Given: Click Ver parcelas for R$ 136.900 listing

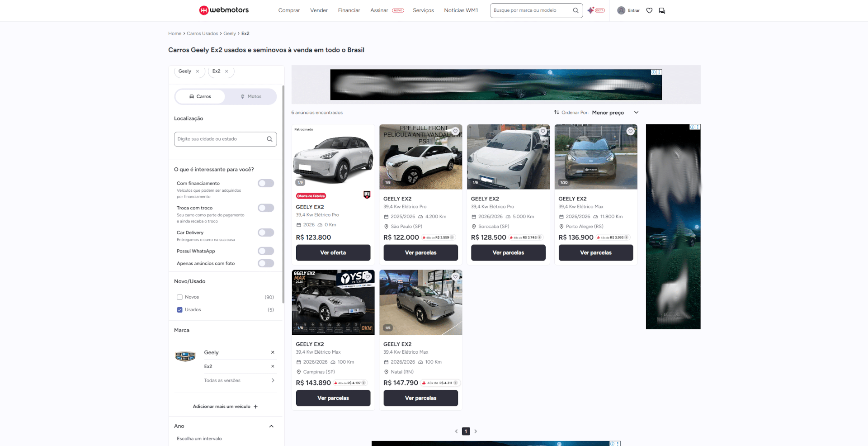Looking at the screenshot, I should pyautogui.click(x=596, y=253).
